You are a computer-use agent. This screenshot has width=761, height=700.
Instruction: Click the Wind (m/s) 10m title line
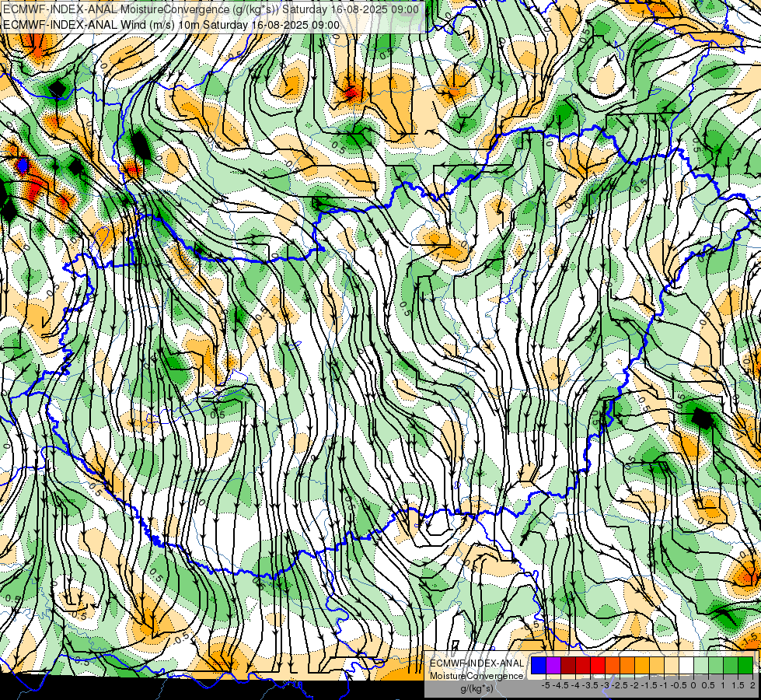pos(171,24)
